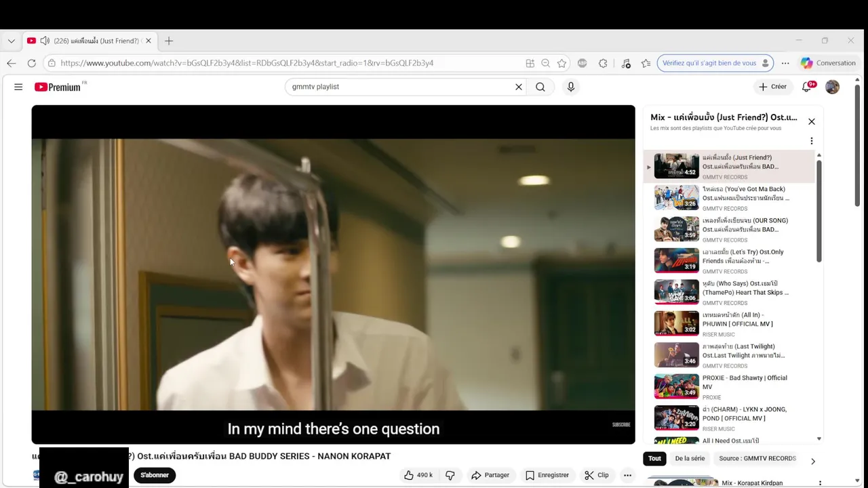This screenshot has width=868, height=488.
Task: Play 'You've Got Ma Back' playlist item
Action: coord(730,198)
